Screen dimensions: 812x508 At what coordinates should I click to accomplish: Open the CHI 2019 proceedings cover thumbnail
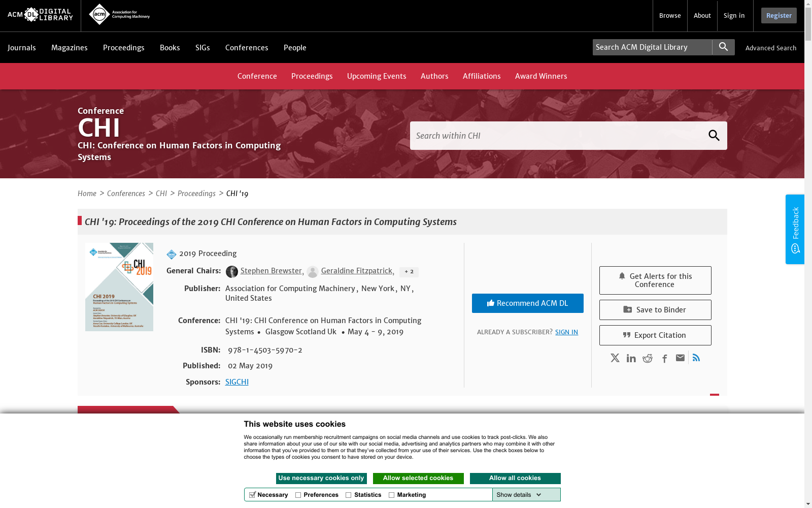(119, 287)
